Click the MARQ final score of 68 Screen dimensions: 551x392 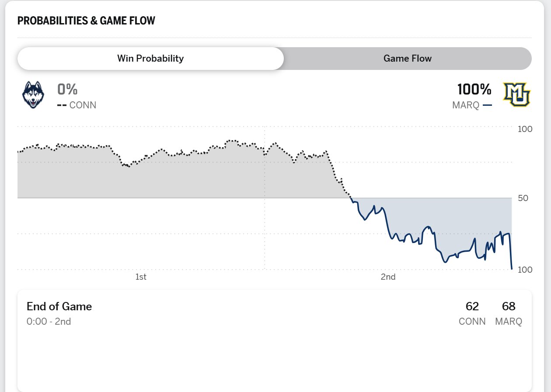click(509, 306)
